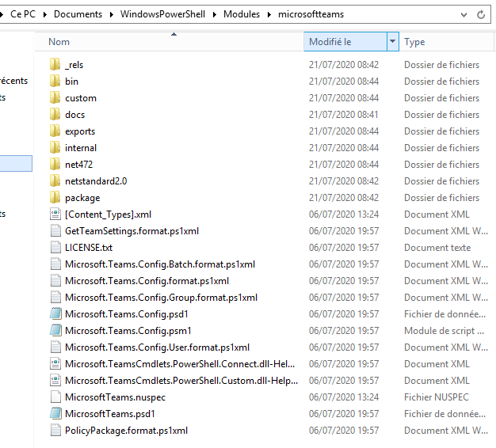Select the exports folder icon

pos(55,131)
